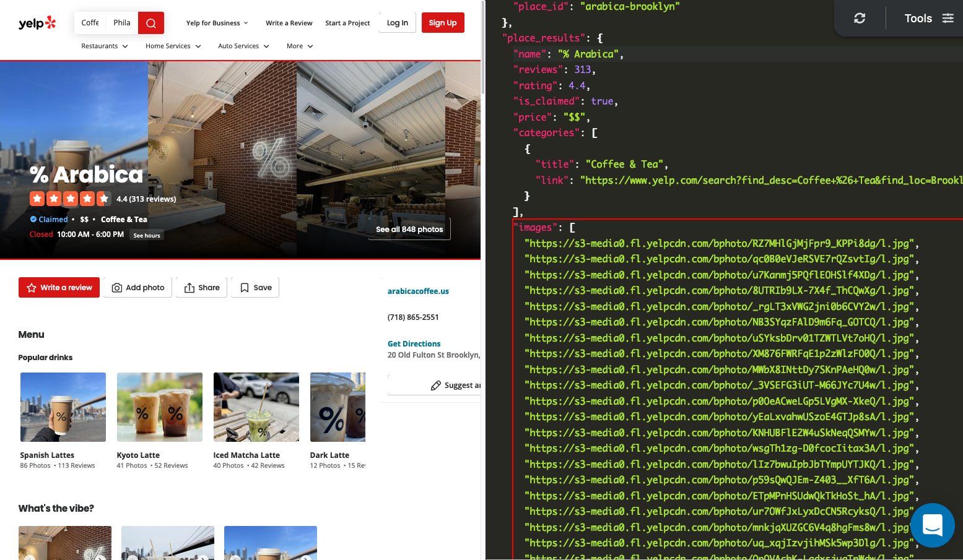Open the Spanish Lattes drink photo

(x=63, y=407)
